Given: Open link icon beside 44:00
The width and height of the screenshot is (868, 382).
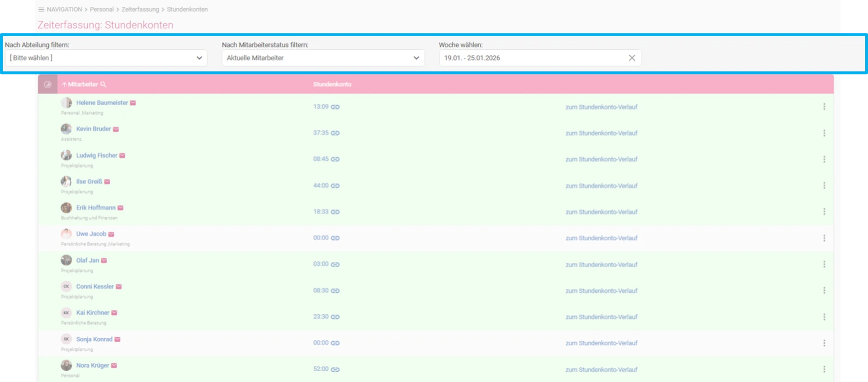Looking at the screenshot, I should [x=335, y=186].
